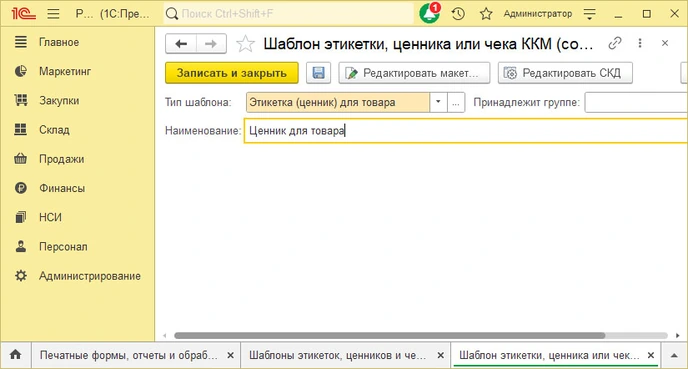Add this form to favorites star

[245, 43]
